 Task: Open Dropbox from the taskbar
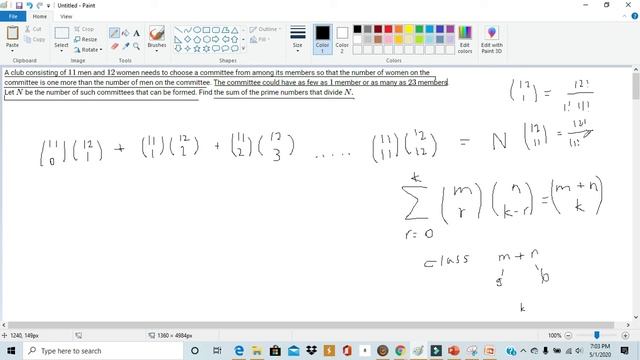311,351
